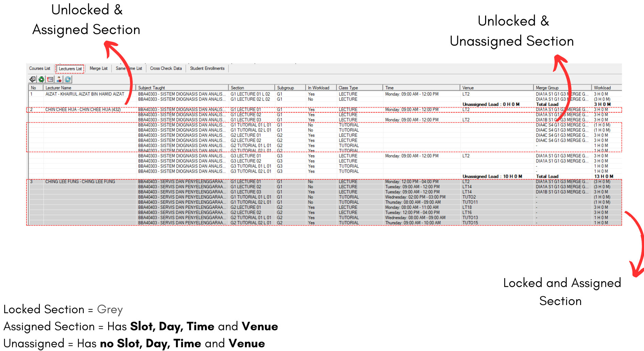Switch to the Courses List tab
The width and height of the screenshot is (644, 351).
(x=39, y=68)
